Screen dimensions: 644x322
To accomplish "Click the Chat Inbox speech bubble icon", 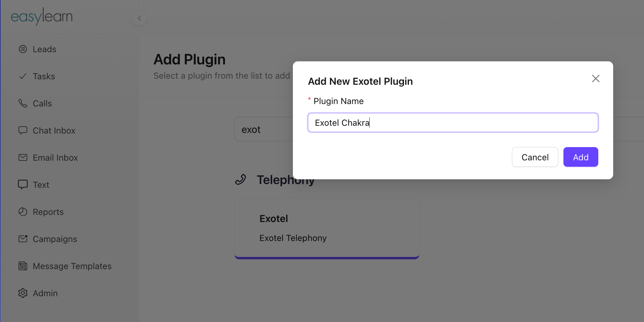I will coord(23,130).
